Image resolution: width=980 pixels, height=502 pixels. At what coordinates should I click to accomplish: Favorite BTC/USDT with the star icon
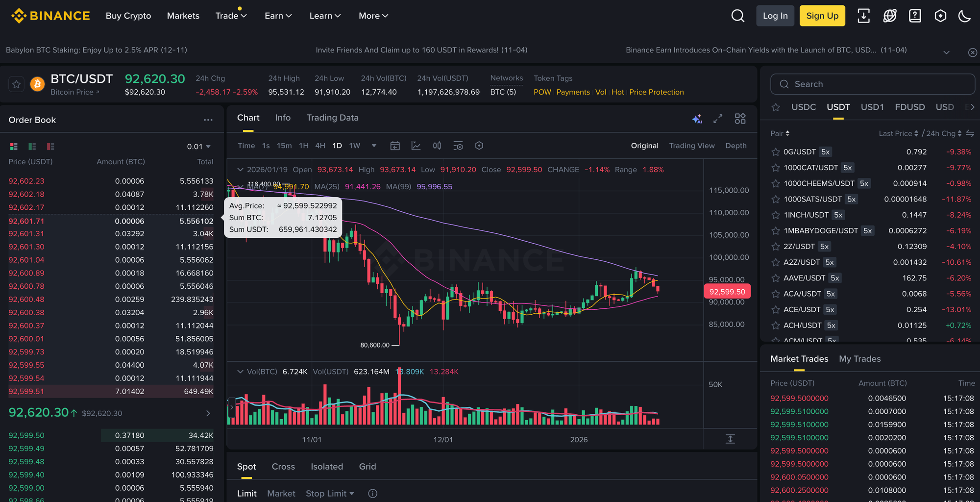(17, 84)
